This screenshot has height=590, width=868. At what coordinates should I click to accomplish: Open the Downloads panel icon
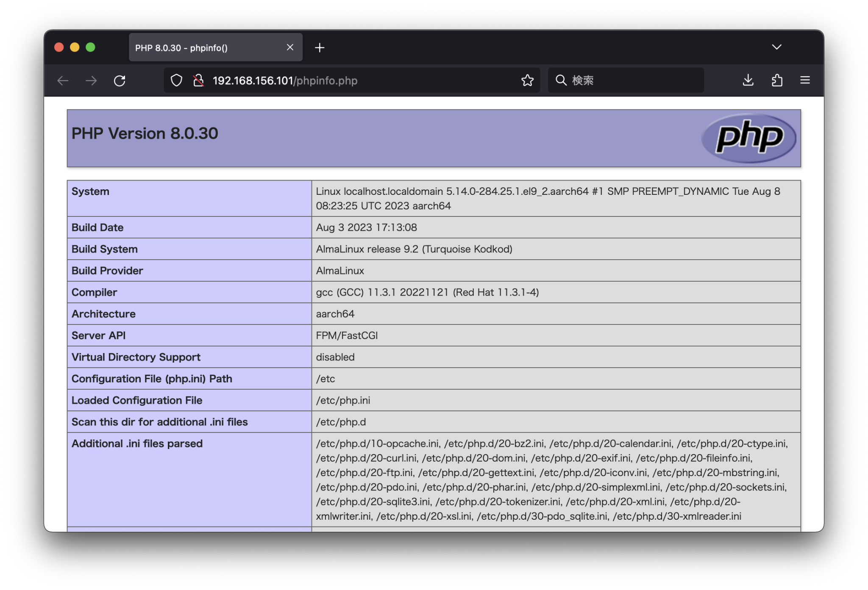click(x=748, y=80)
